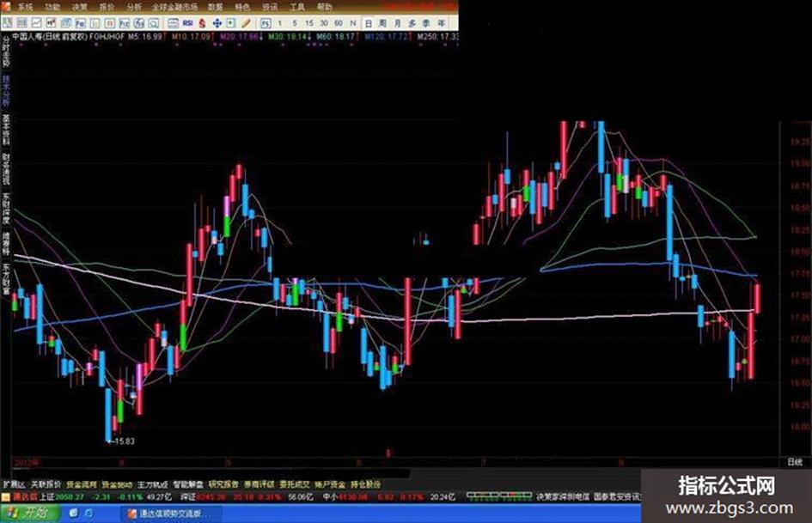Open the 全球金融市场 menu
Viewport: 812px width, 523px height.
[x=174, y=7]
